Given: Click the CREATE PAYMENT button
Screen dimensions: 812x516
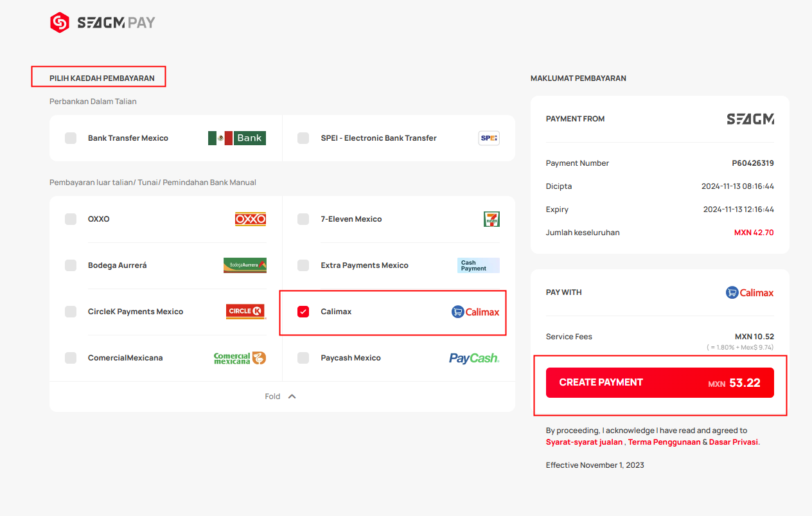Looking at the screenshot, I should coord(660,383).
